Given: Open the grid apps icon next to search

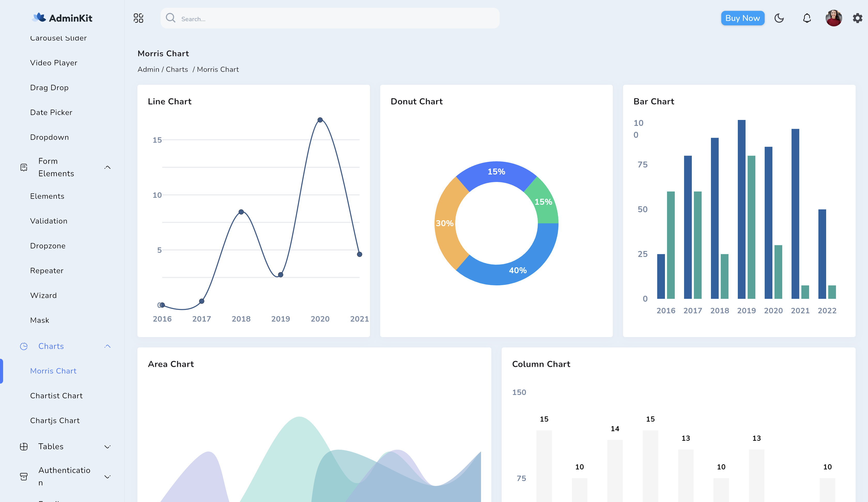Looking at the screenshot, I should click(x=138, y=18).
